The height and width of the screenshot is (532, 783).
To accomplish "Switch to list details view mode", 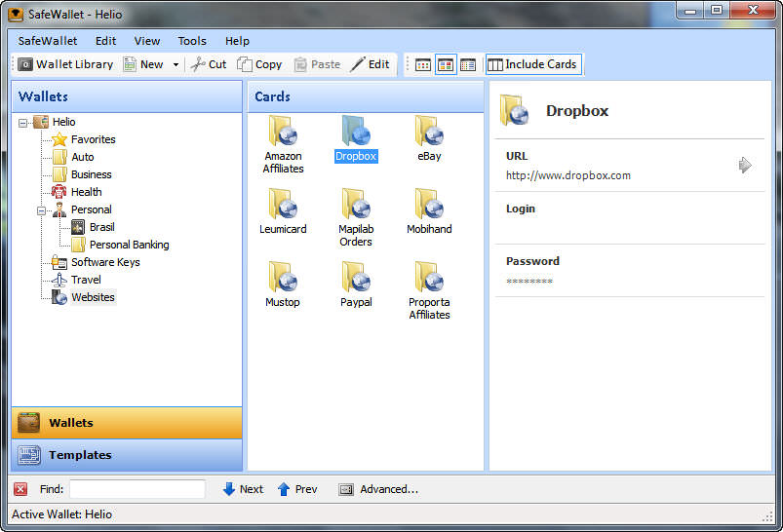I will coord(468,65).
